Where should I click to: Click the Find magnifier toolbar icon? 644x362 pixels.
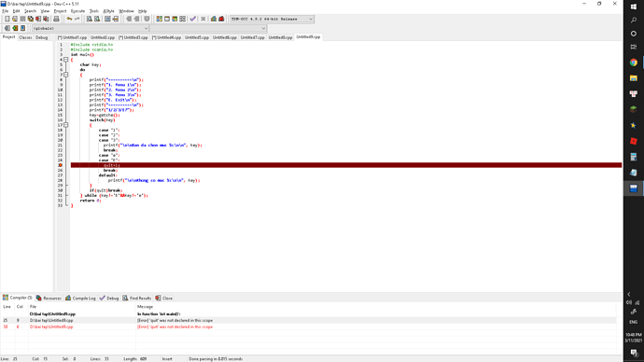click(89, 19)
